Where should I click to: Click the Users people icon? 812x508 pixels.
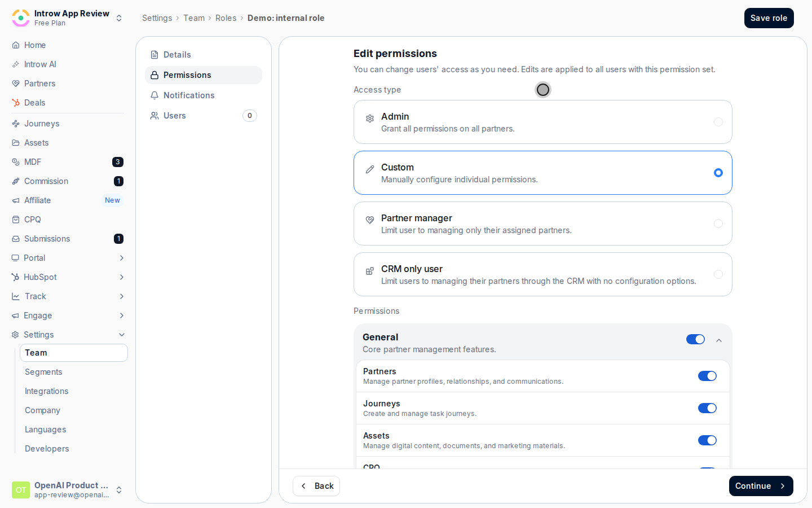tap(155, 116)
